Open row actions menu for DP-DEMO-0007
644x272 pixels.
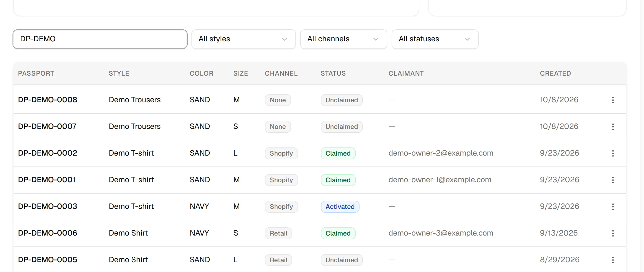point(613,126)
